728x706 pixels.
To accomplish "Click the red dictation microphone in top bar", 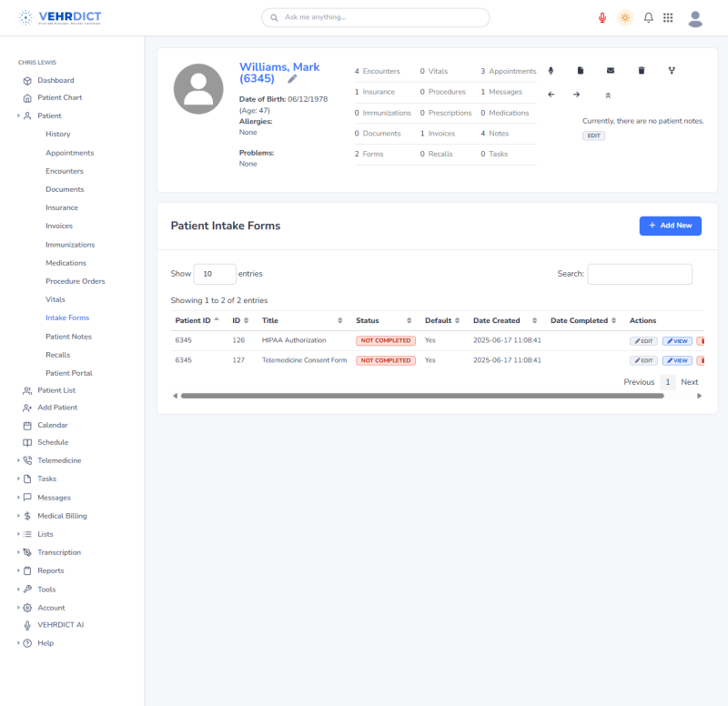I will pos(602,17).
